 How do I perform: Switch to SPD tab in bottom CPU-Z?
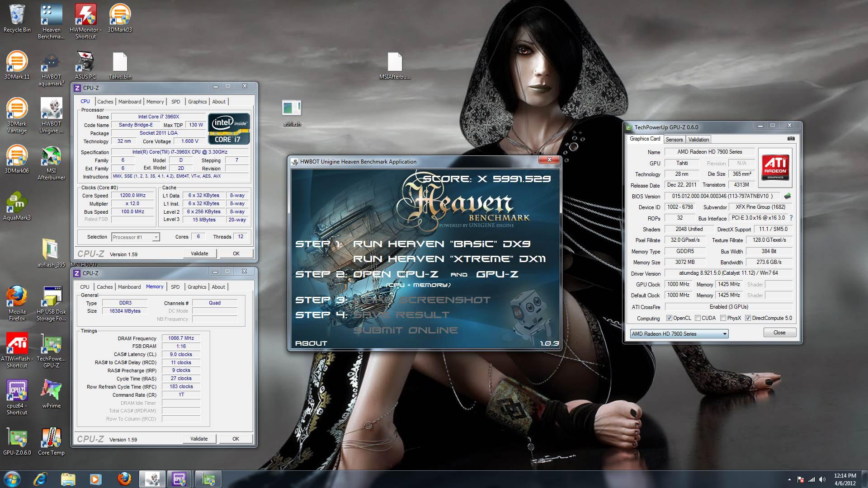click(175, 287)
